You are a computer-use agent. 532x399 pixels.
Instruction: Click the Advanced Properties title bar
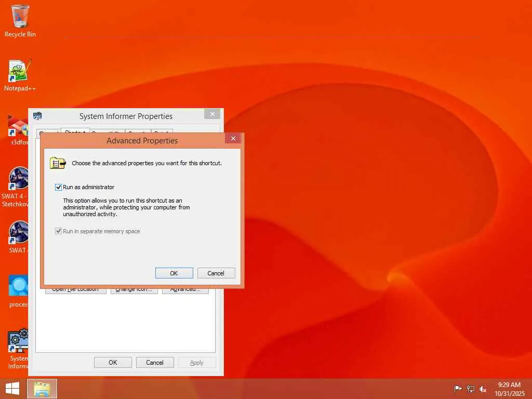pos(142,140)
